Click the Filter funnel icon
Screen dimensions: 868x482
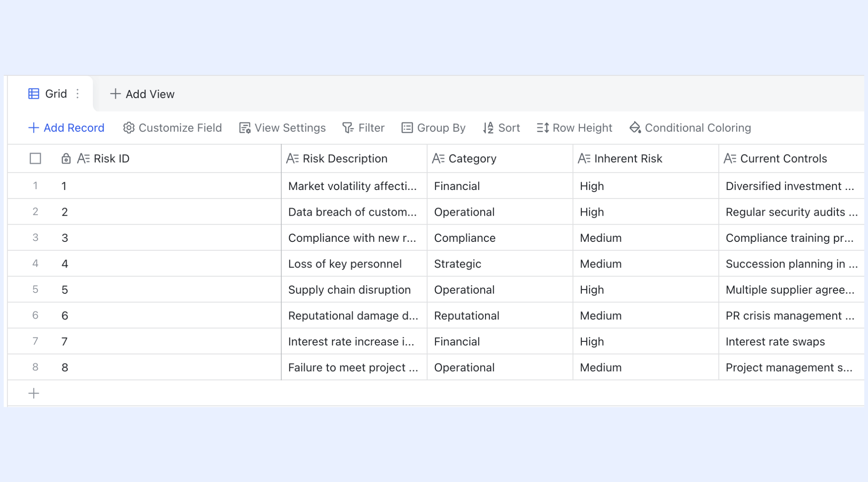pyautogui.click(x=348, y=128)
